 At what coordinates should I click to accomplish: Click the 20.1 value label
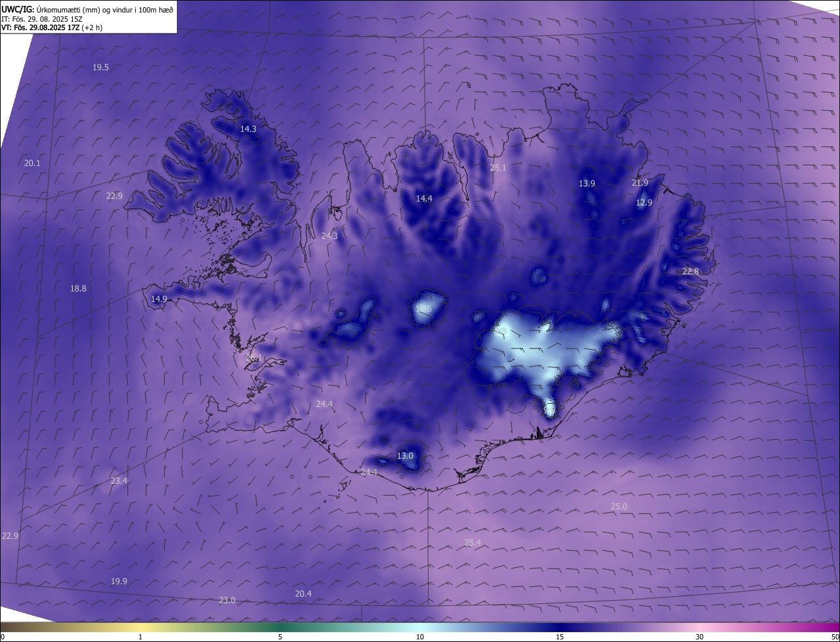[x=32, y=163]
